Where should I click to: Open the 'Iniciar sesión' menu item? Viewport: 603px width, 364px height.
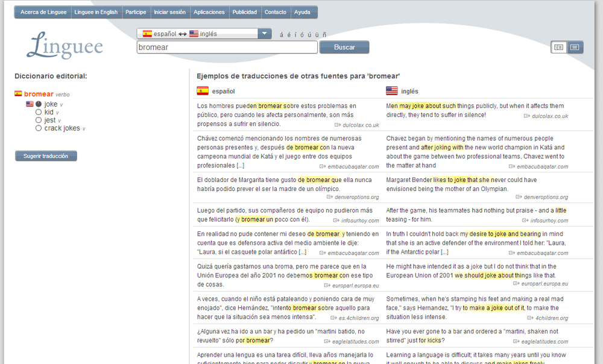click(169, 12)
